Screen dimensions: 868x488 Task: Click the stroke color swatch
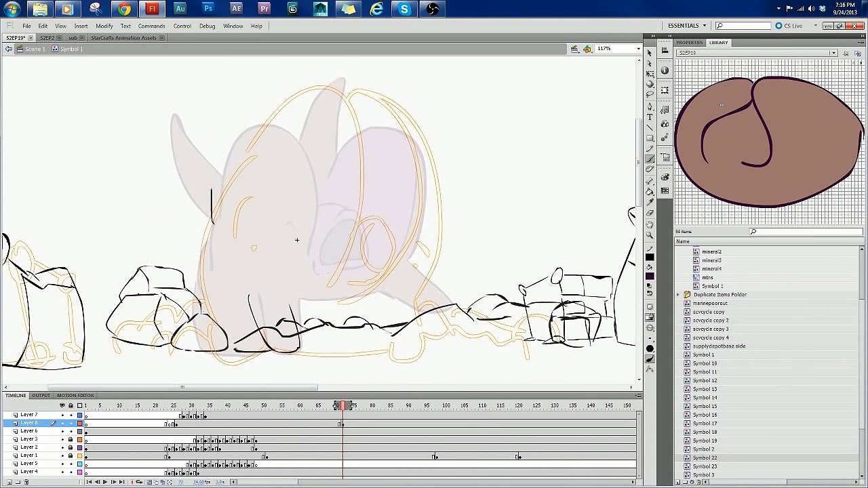click(x=650, y=257)
